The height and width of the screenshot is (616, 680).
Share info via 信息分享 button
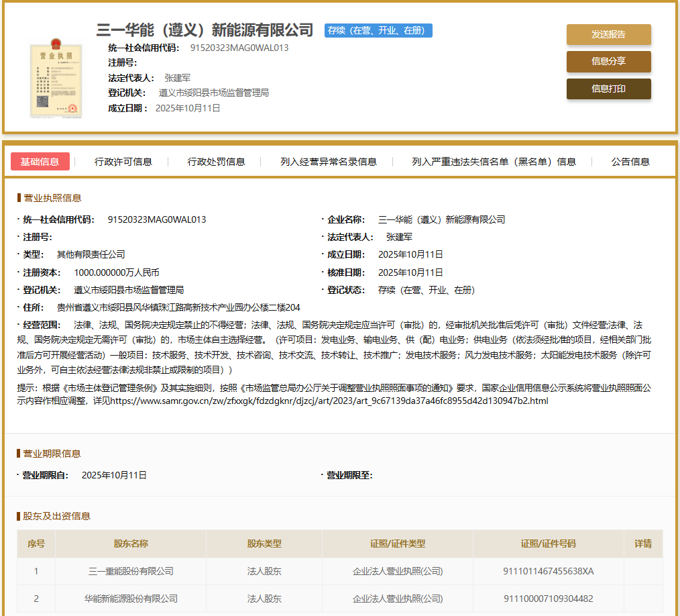point(608,61)
